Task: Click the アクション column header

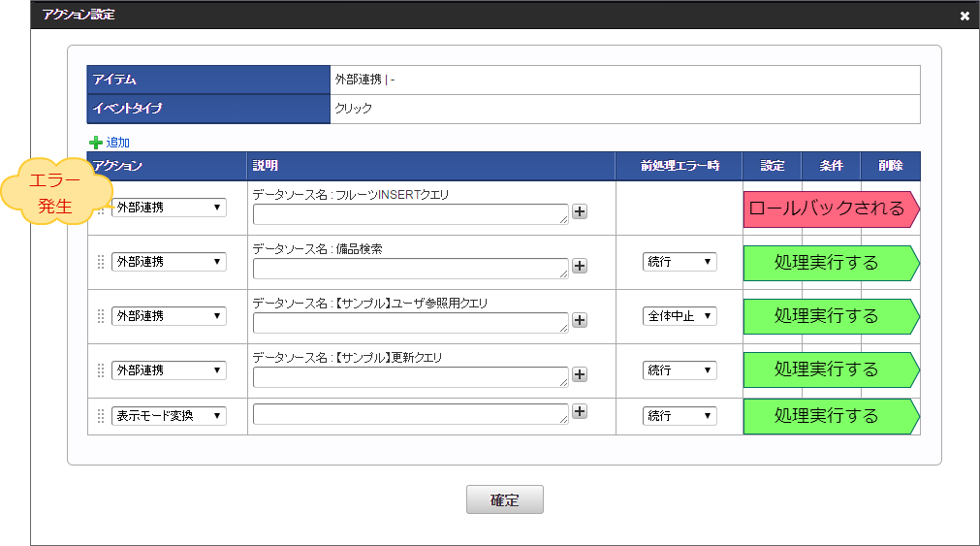Action: (x=168, y=166)
